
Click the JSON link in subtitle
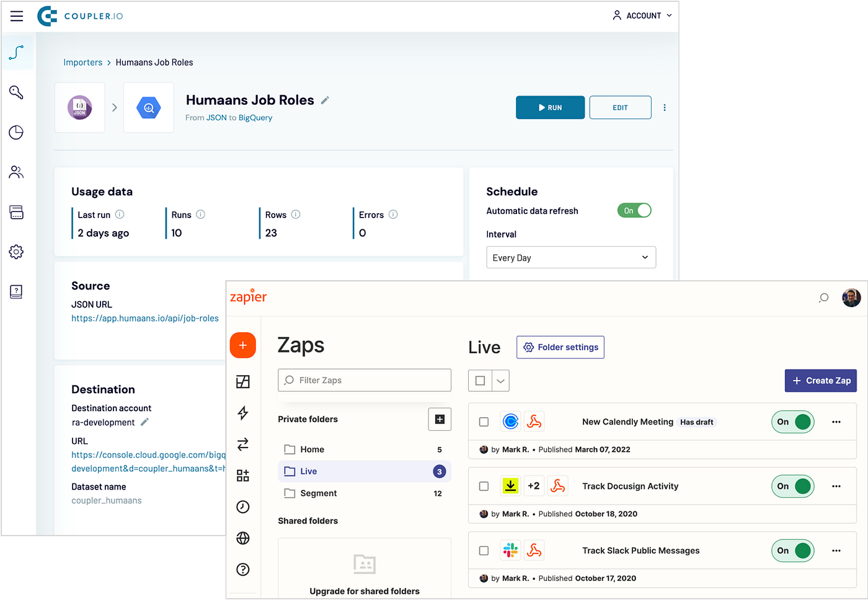[216, 118]
